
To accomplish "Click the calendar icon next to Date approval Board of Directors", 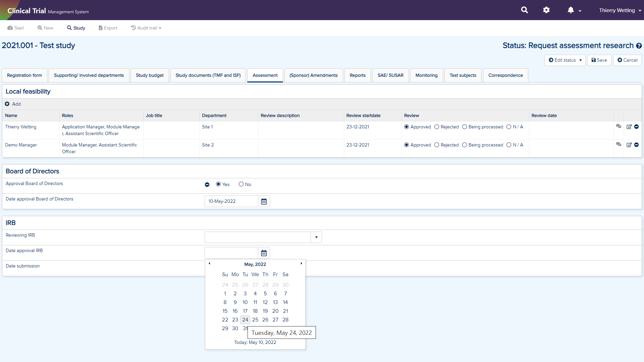I will (263, 201).
